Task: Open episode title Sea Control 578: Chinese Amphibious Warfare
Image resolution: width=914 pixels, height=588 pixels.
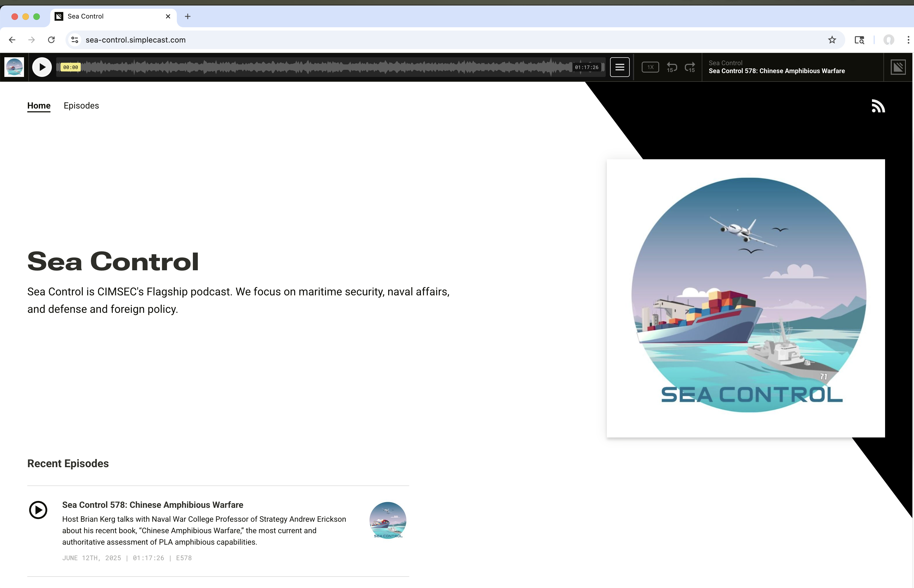Action: click(153, 505)
